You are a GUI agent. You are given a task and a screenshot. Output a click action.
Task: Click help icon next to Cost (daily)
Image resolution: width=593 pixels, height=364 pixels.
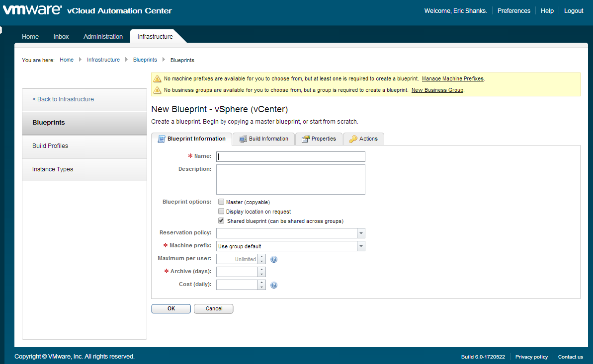pos(274,285)
